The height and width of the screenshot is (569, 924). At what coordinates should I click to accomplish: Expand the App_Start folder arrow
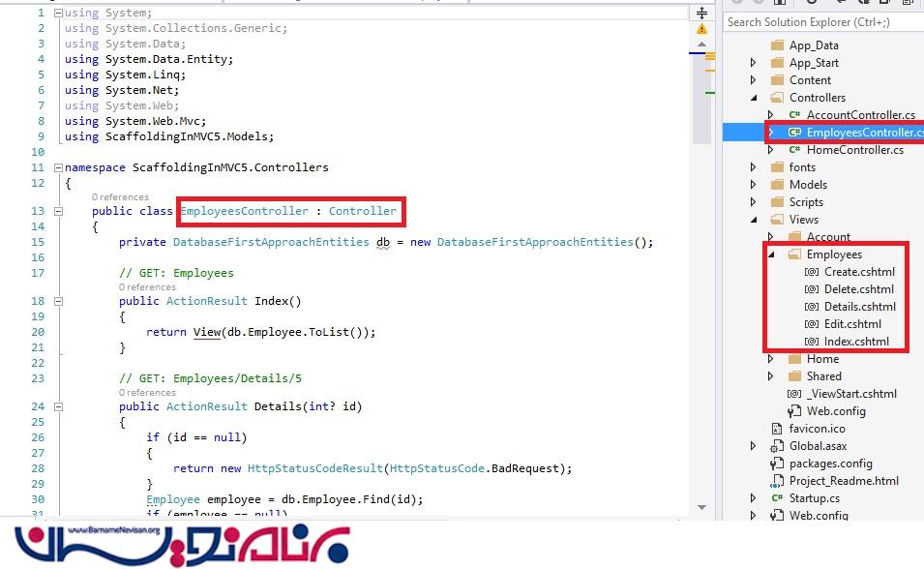tap(754, 63)
